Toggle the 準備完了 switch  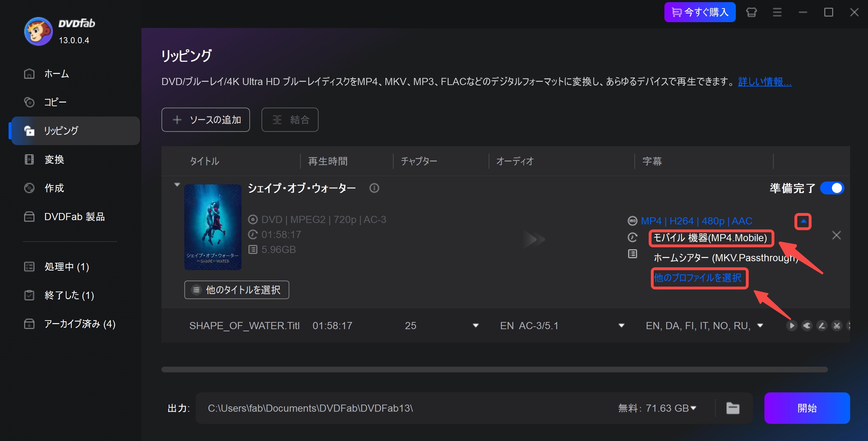click(832, 188)
